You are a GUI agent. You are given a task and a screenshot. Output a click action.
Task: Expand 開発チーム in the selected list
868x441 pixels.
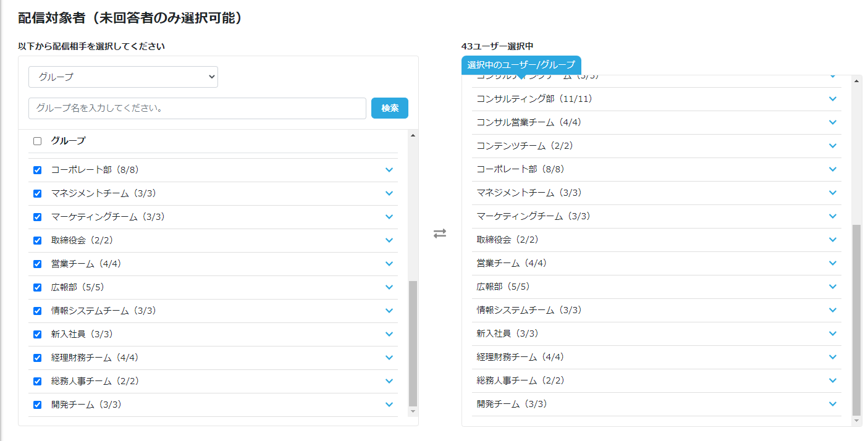pos(833,404)
